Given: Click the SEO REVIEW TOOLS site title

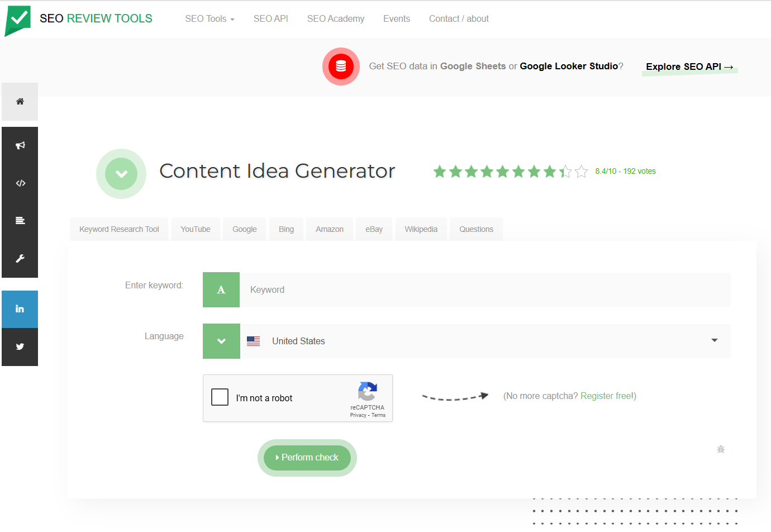Looking at the screenshot, I should 96,18.
